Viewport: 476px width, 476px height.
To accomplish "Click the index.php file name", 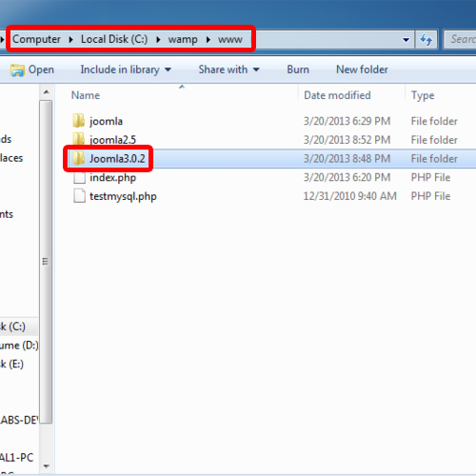I will [112, 177].
